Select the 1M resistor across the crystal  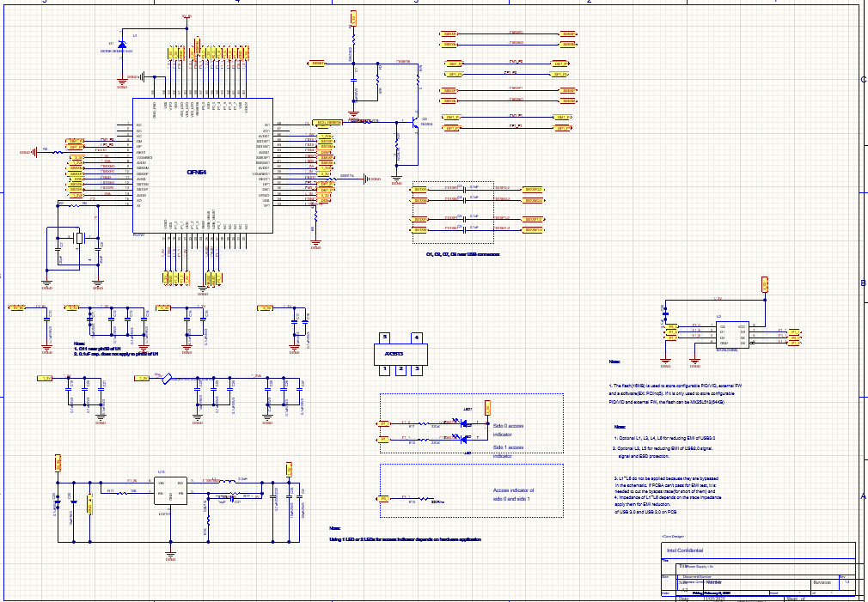point(72,206)
